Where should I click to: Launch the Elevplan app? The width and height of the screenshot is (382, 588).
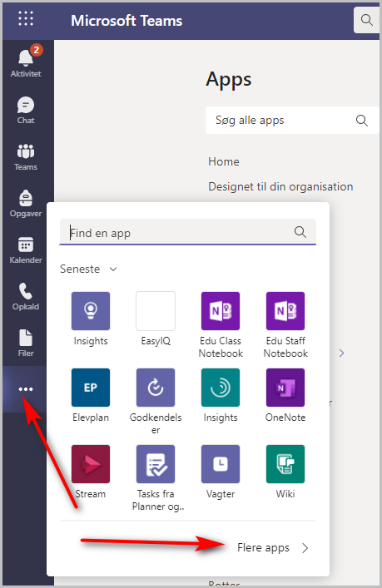pos(91,396)
